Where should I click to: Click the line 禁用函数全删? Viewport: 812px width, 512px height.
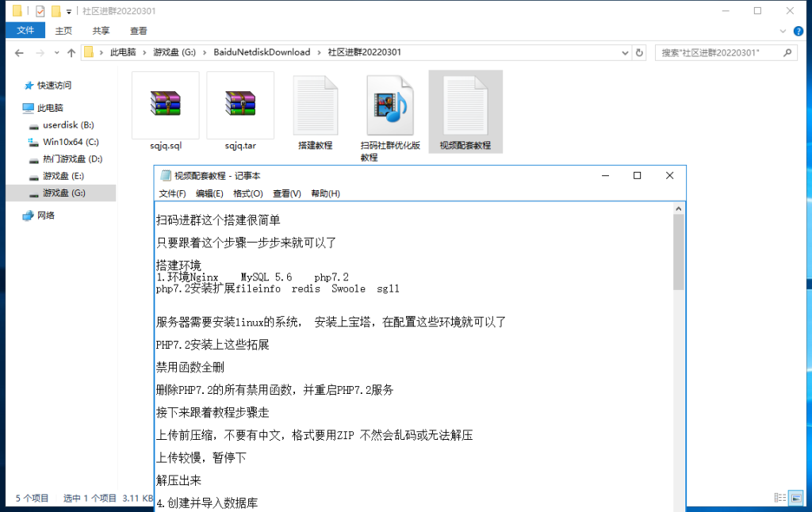(x=190, y=367)
